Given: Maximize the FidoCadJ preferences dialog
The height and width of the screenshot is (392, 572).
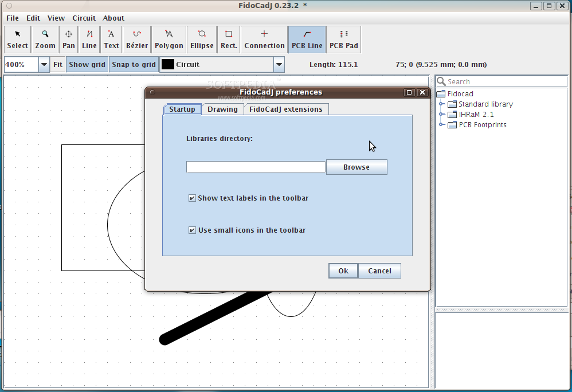Looking at the screenshot, I should point(409,92).
